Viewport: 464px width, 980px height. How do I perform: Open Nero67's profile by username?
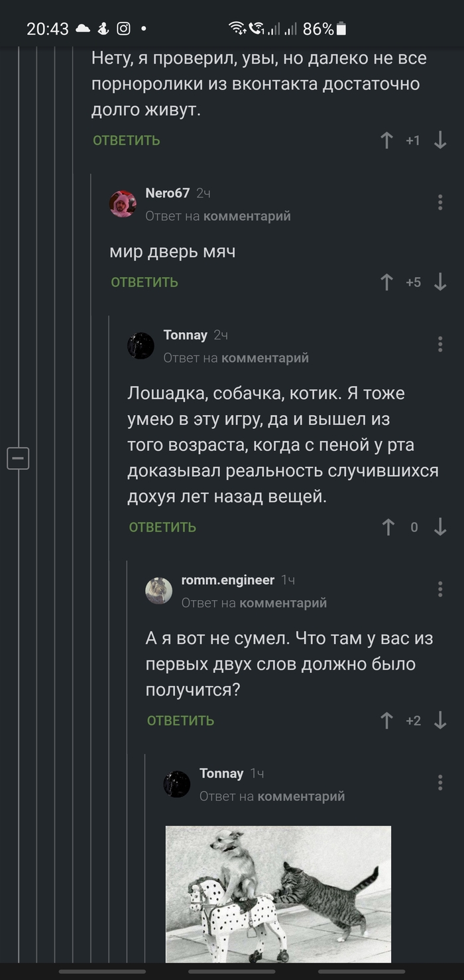pyautogui.click(x=168, y=193)
